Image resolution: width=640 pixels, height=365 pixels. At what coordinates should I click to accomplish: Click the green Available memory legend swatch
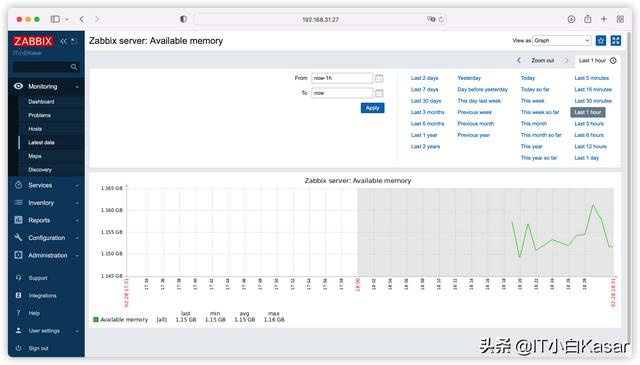click(x=96, y=319)
